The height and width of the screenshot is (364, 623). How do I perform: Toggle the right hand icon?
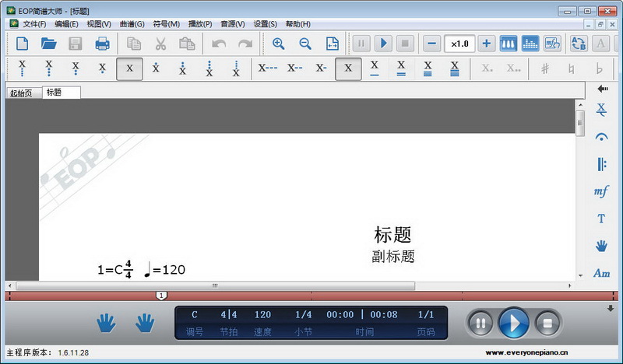point(145,323)
